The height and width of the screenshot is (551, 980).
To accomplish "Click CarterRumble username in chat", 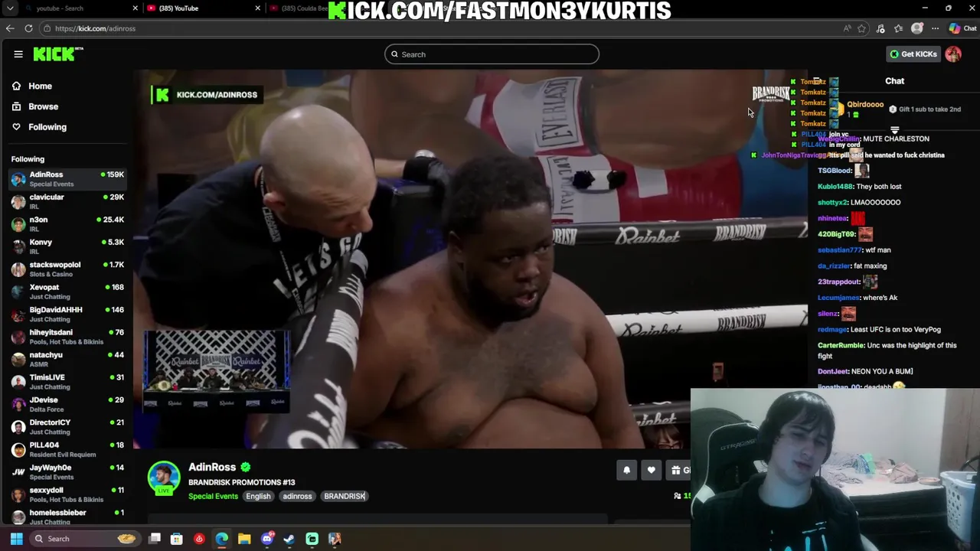I will point(841,346).
